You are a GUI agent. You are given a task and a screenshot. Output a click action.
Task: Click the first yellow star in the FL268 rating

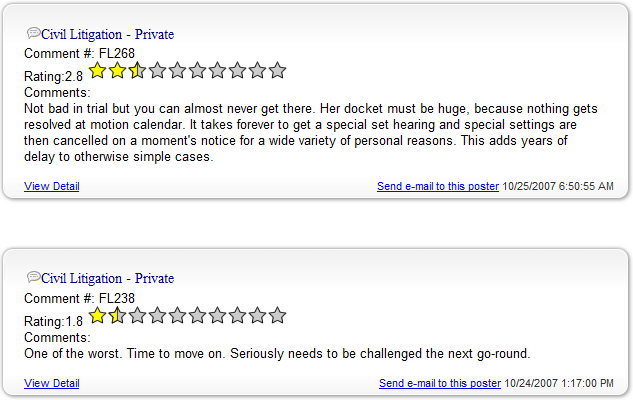97,70
